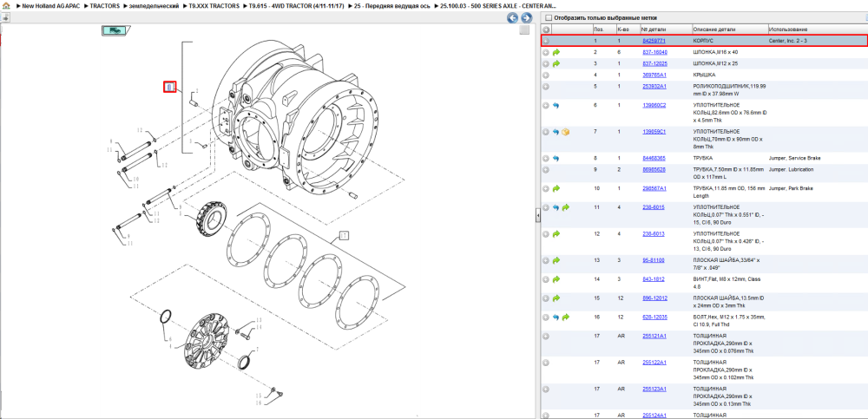
Task: Open New Holland AG APAC breadcrumb
Action: [51, 5]
